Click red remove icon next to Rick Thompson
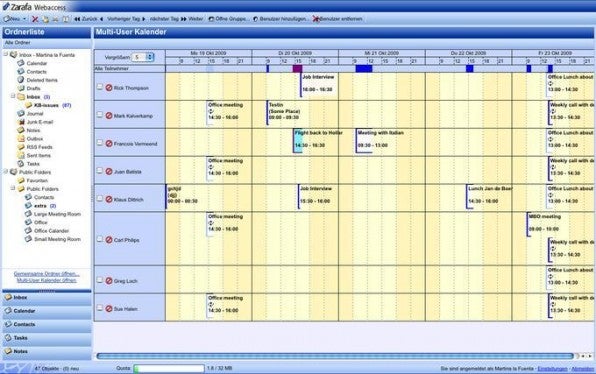The height and width of the screenshot is (374, 596). (109, 88)
